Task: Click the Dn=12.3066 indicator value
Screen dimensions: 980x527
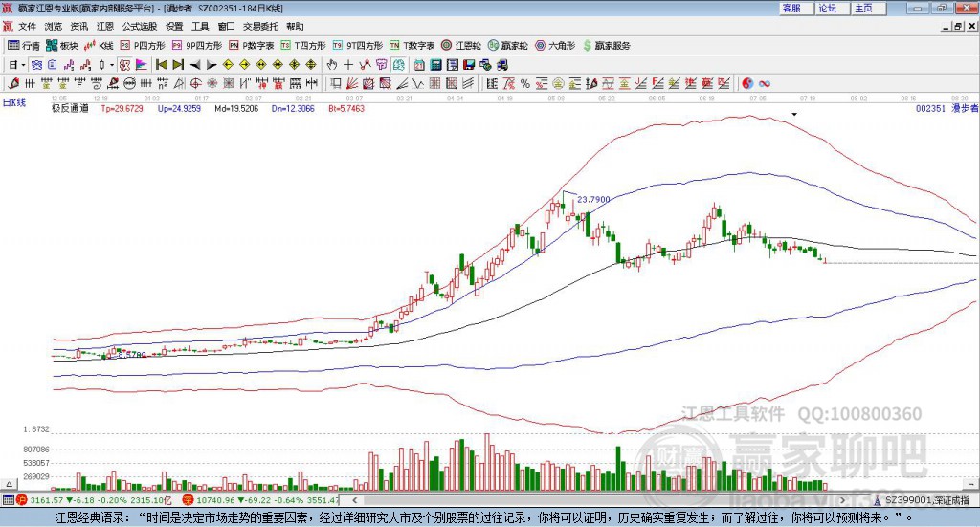Action: tap(293, 109)
